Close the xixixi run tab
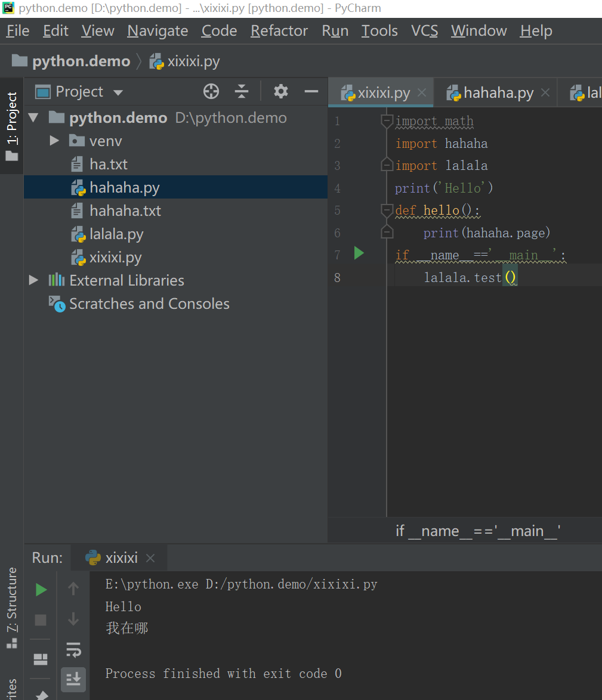The height and width of the screenshot is (700, 602). coord(150,558)
